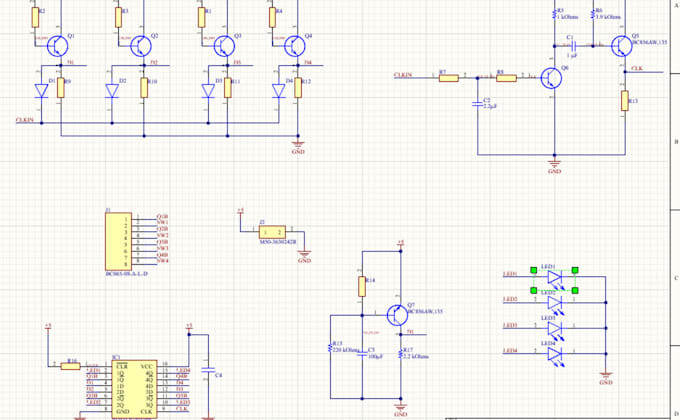680x420 pixels.
Task: Click the +5 power port left of J2
Action: 240,211
